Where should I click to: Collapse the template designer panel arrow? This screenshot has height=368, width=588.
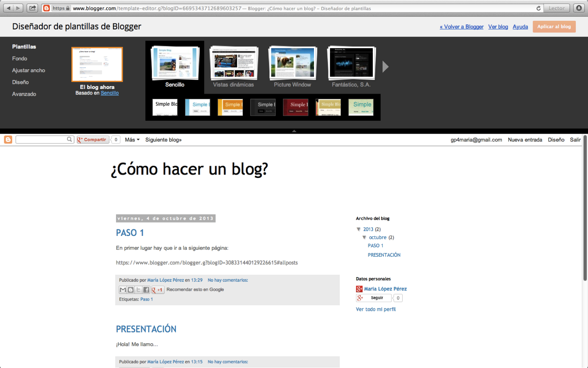click(x=294, y=131)
